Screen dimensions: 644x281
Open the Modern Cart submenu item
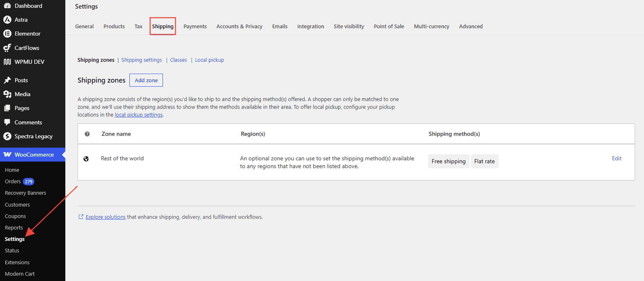(x=20, y=274)
